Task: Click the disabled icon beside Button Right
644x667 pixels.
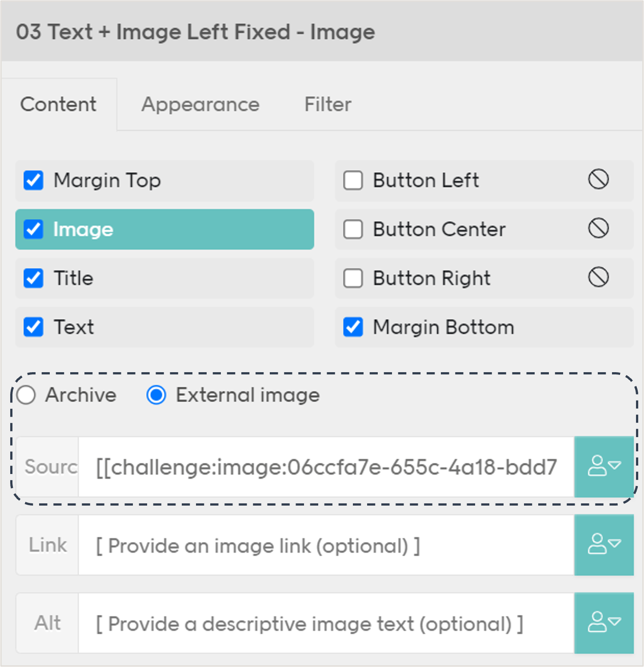Action: [598, 278]
